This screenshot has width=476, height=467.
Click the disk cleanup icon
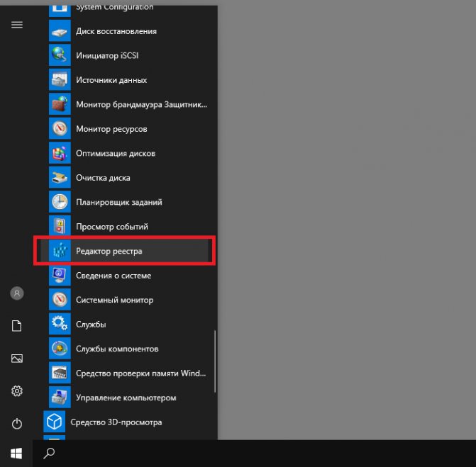(x=60, y=177)
